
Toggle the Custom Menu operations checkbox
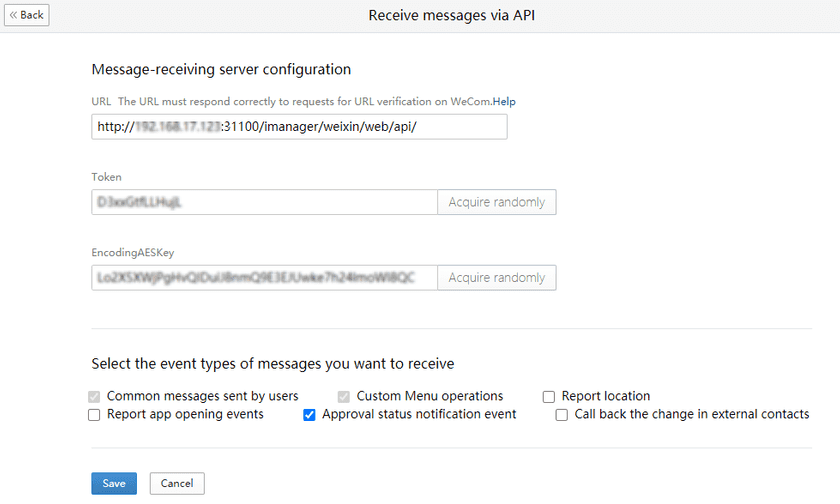pyautogui.click(x=344, y=396)
